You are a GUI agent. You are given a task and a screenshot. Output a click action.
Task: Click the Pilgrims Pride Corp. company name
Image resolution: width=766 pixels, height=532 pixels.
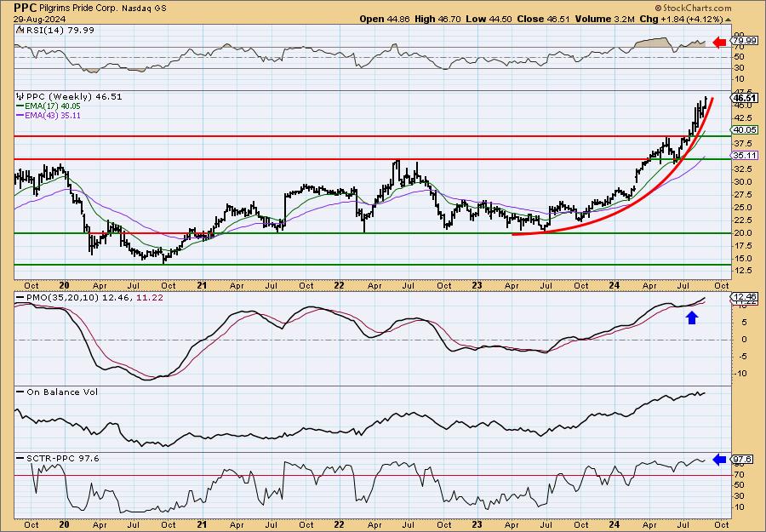79,9
